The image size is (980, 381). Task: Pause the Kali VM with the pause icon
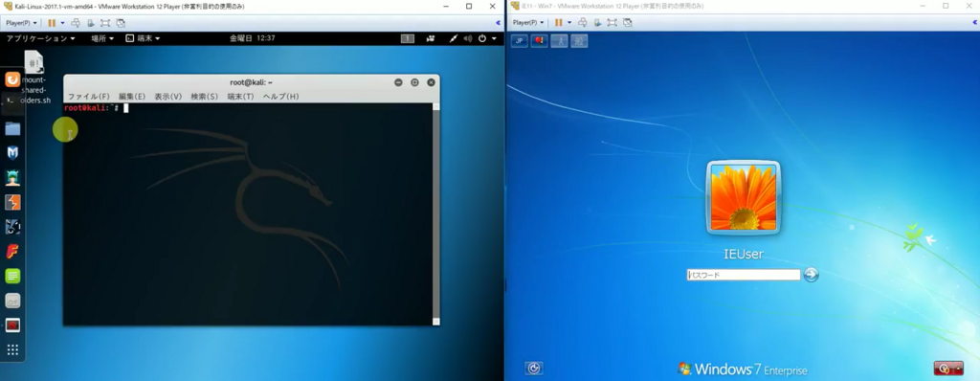click(52, 23)
